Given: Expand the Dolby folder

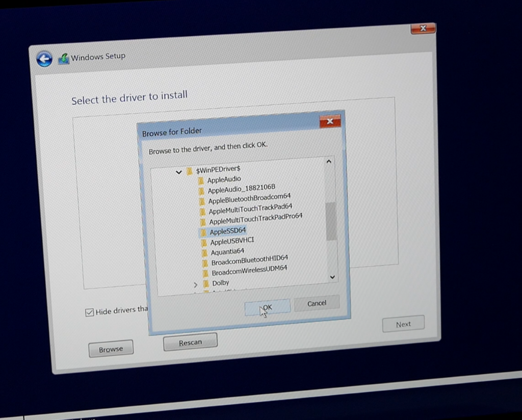Looking at the screenshot, I should (x=195, y=285).
